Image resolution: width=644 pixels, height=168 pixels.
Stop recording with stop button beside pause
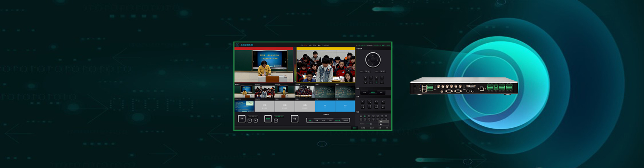click(256, 121)
